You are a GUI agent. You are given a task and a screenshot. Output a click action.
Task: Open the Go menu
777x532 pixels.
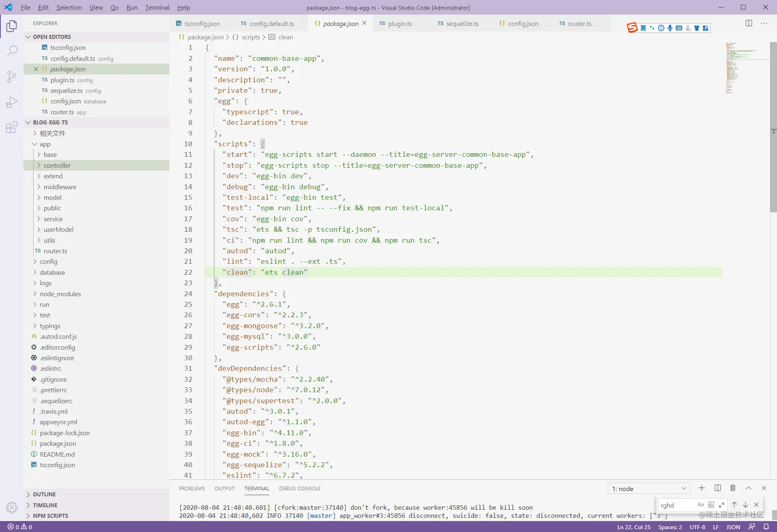pyautogui.click(x=115, y=7)
